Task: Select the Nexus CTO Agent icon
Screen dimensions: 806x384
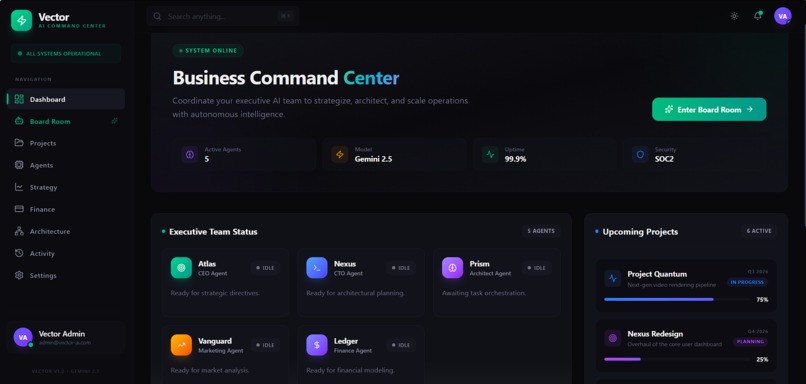Action: (x=317, y=268)
